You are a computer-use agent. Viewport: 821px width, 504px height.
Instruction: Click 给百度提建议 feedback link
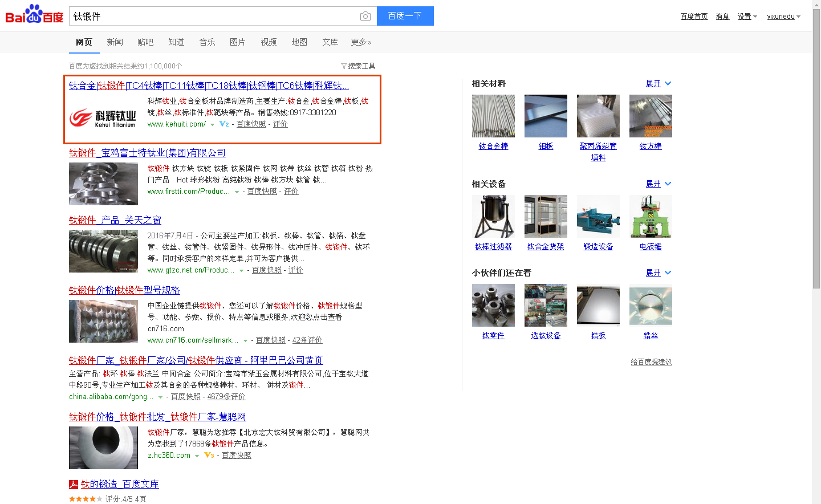(x=651, y=362)
